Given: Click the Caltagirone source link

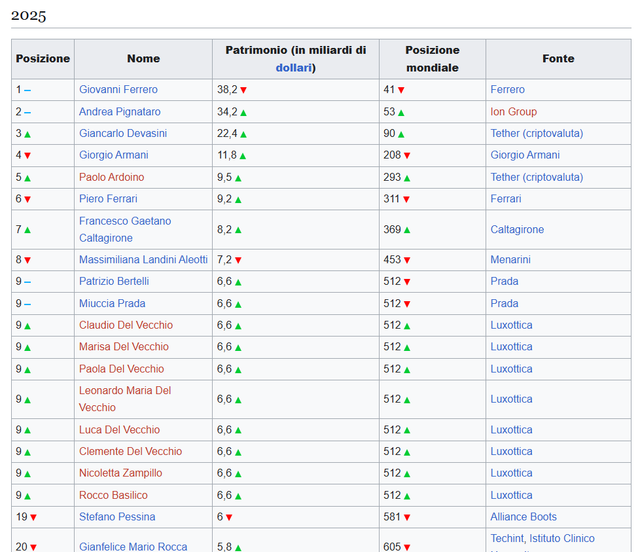Looking at the screenshot, I should point(517,230).
